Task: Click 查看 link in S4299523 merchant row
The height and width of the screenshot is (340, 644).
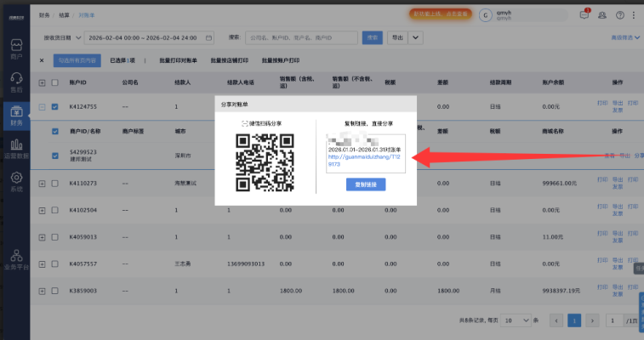Action: [x=609, y=156]
